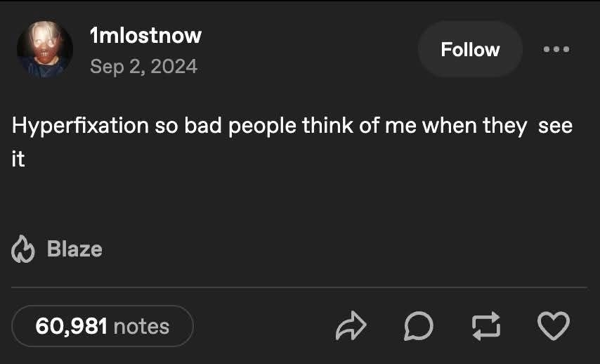
Task: Click the word "notes" in the pill
Action: pos(141,326)
